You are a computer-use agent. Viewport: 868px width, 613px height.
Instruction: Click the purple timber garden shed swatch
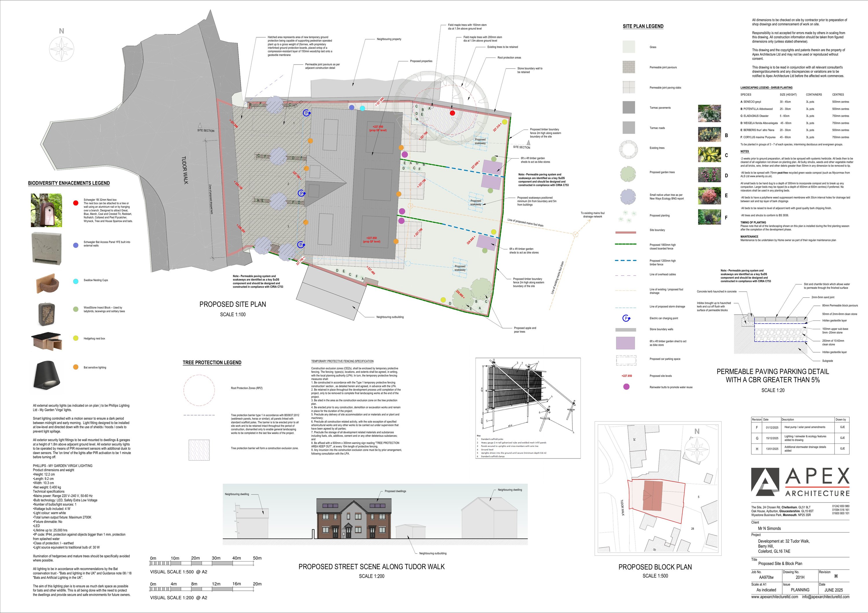tap(625, 343)
